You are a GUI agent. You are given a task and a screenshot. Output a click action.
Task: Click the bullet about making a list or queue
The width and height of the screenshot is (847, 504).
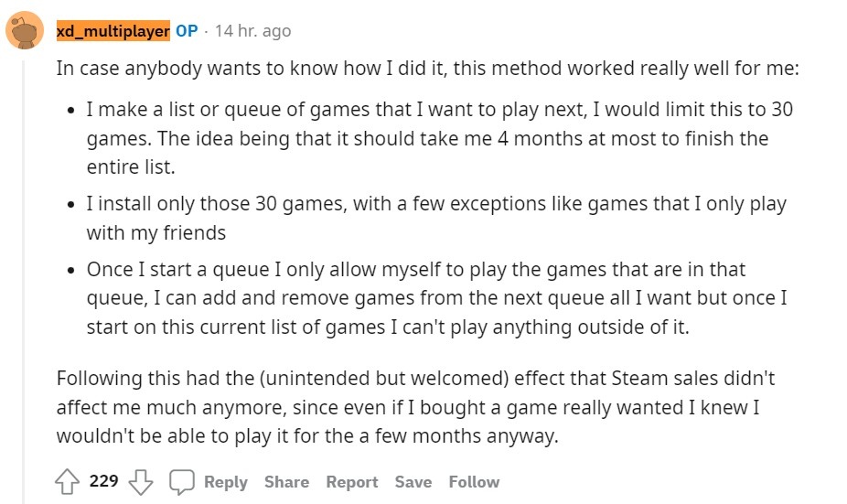pyautogui.click(x=439, y=138)
